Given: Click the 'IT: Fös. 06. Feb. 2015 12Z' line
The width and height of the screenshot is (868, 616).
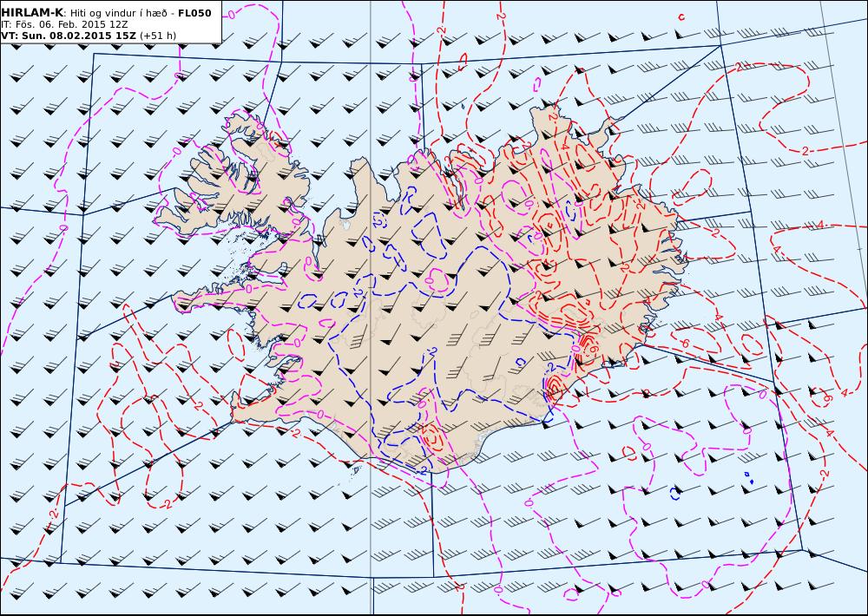Looking at the screenshot, I should click(x=65, y=24).
